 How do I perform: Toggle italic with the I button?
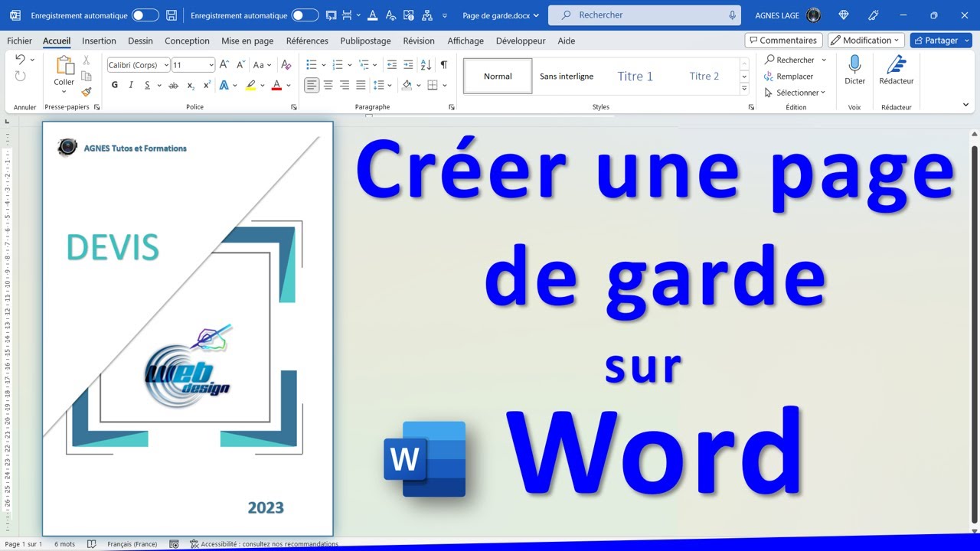click(x=131, y=85)
